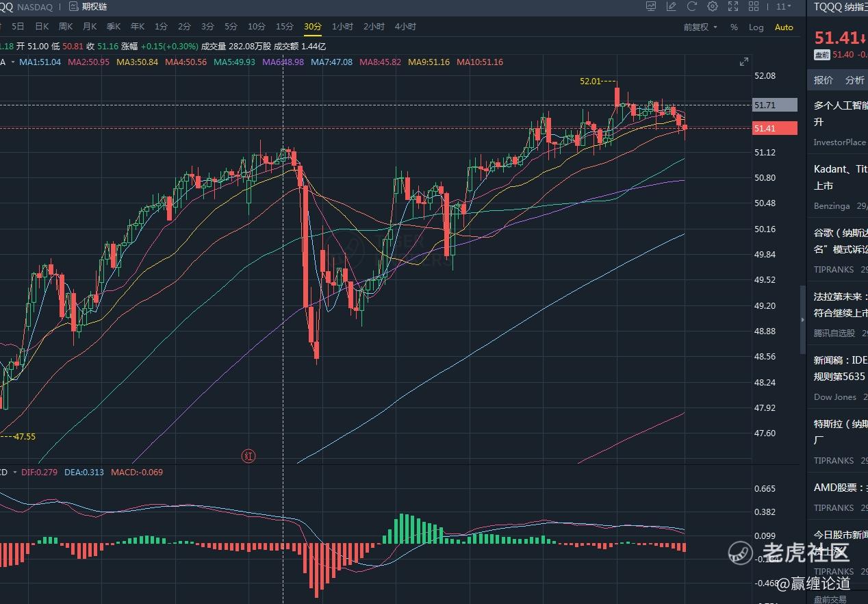Click the DIF:0.279 MACD value
868x604 pixels.
(41, 473)
